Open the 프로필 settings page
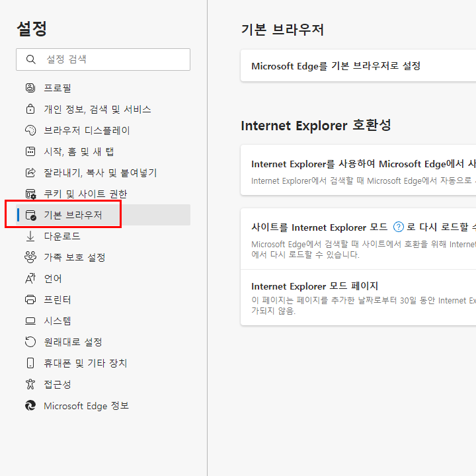The image size is (476, 476). click(x=103, y=88)
